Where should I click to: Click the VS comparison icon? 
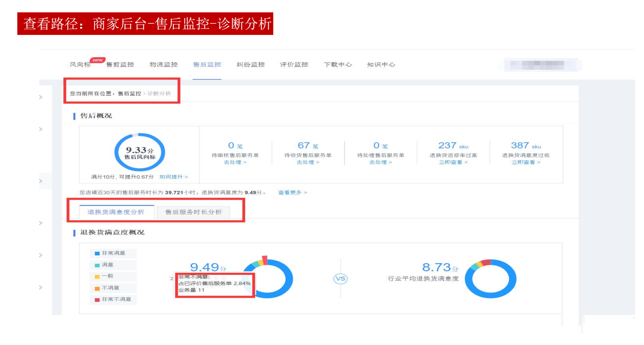tap(341, 279)
